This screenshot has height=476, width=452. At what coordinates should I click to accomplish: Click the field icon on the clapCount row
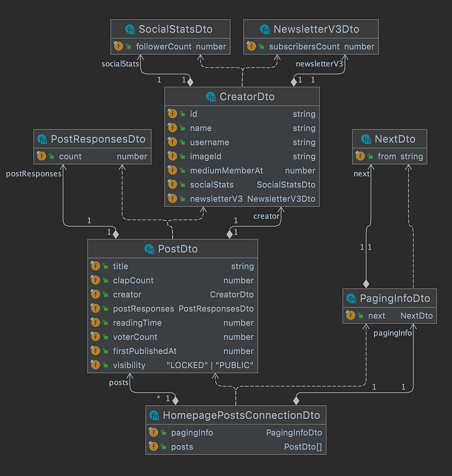(x=95, y=280)
